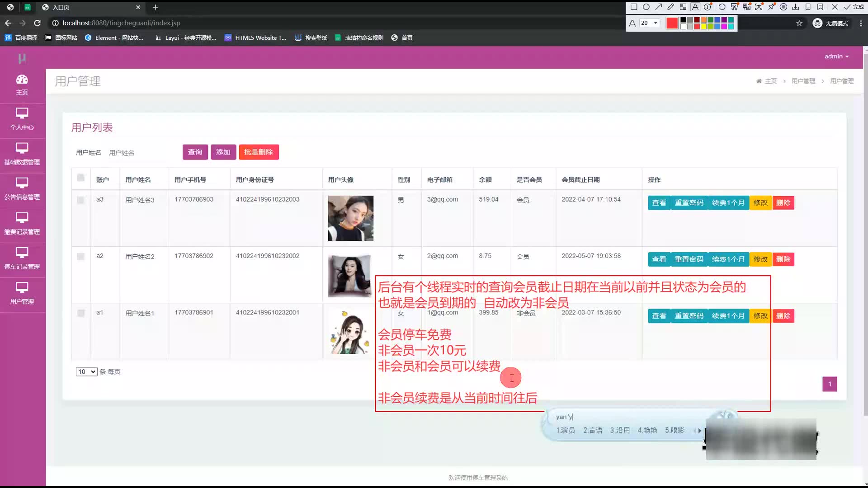Select the yellow color swatch
The height and width of the screenshot is (488, 868).
[703, 27]
